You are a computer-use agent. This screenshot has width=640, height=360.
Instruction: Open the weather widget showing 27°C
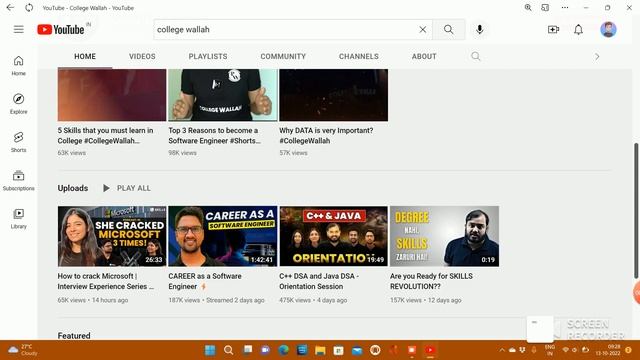tap(23, 350)
